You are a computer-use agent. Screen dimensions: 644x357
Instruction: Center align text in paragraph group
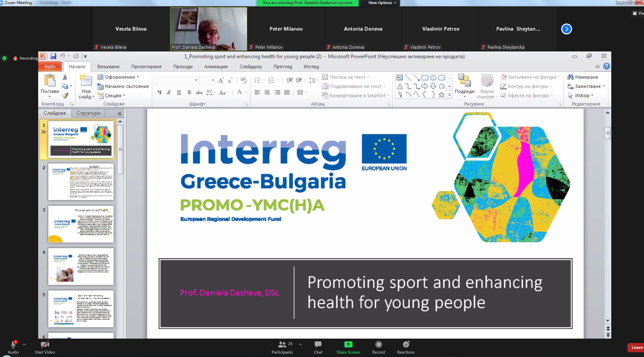(267, 92)
